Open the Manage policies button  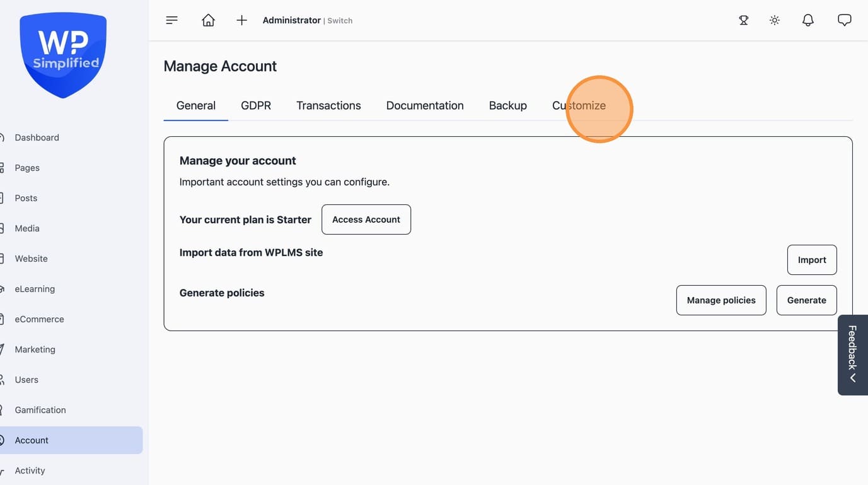click(x=721, y=300)
